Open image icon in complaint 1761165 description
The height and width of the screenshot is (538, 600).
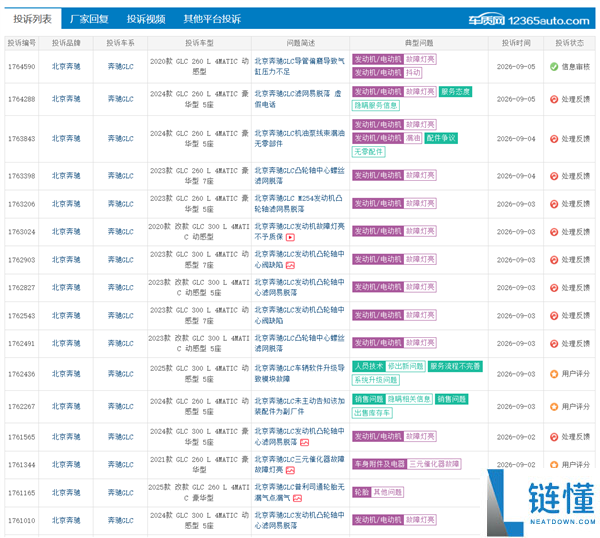[x=297, y=498]
